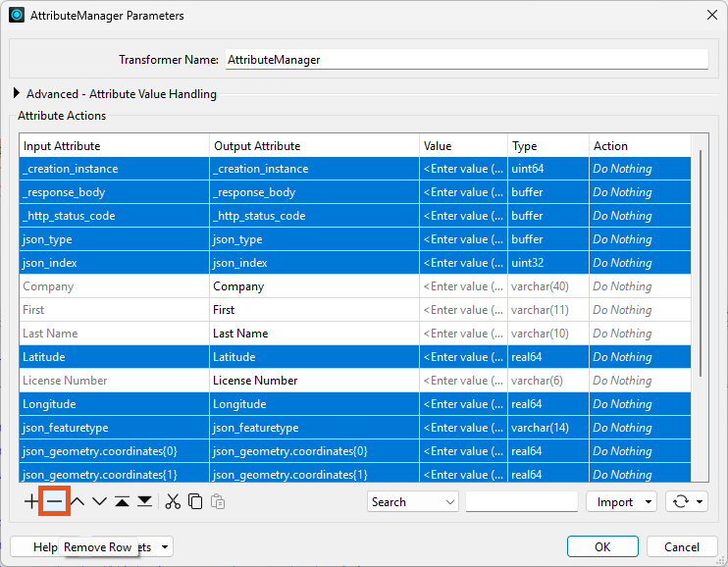Click the varchar(14) type cell
Image resolution: width=728 pixels, height=567 pixels.
[548, 428]
